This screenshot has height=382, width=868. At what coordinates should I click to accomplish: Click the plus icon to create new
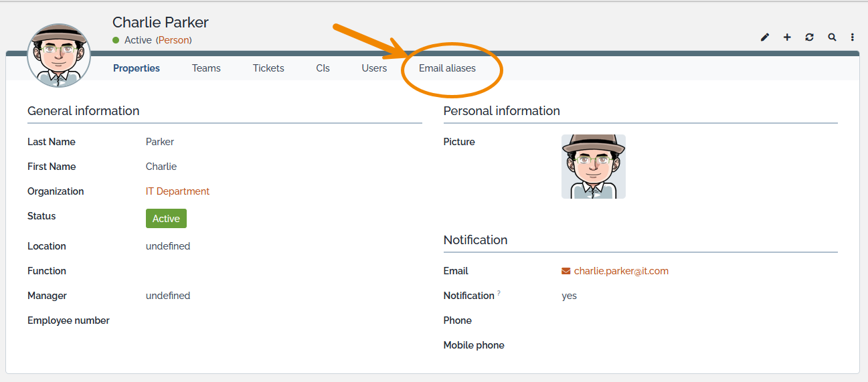pos(787,37)
